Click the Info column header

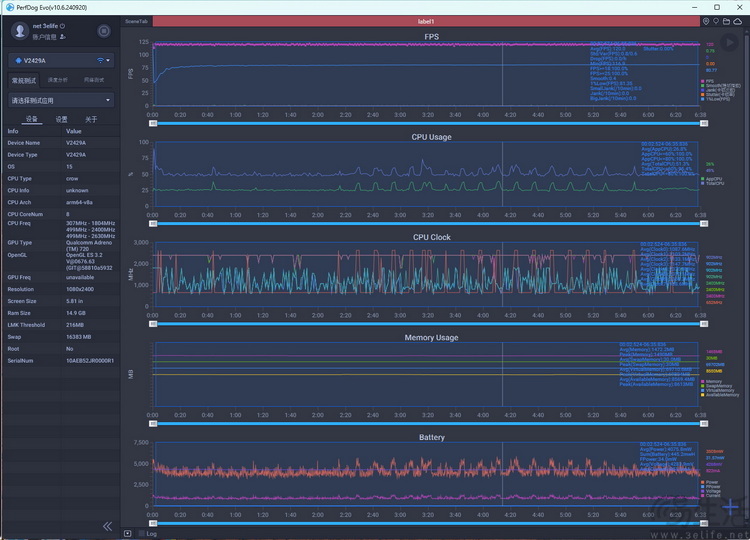tap(13, 131)
